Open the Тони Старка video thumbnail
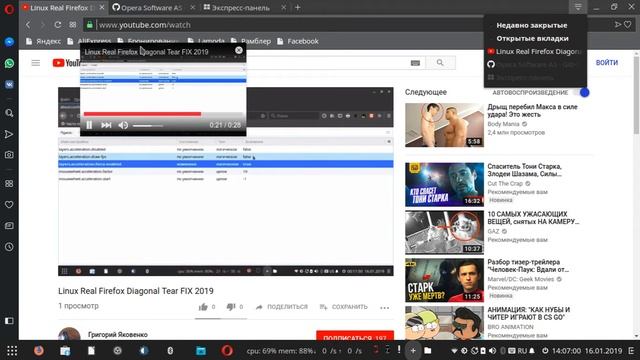The width and height of the screenshot is (640, 360). [444, 184]
